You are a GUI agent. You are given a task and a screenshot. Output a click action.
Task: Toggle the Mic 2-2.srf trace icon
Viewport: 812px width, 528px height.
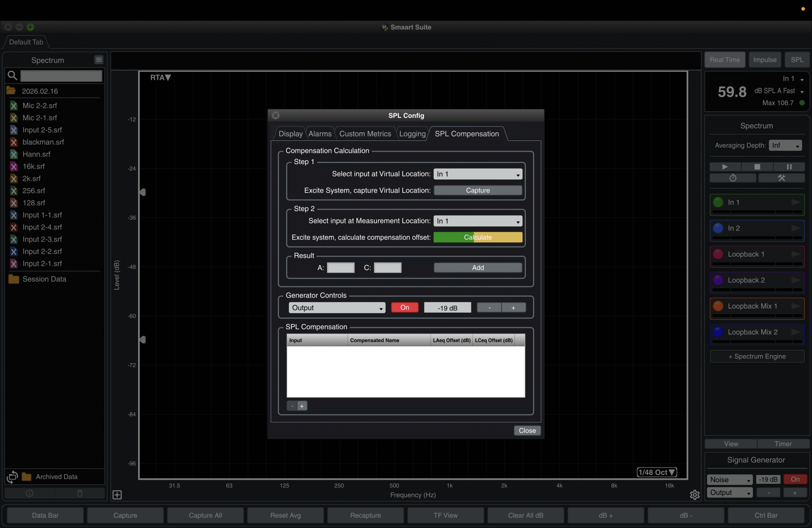pos(14,106)
